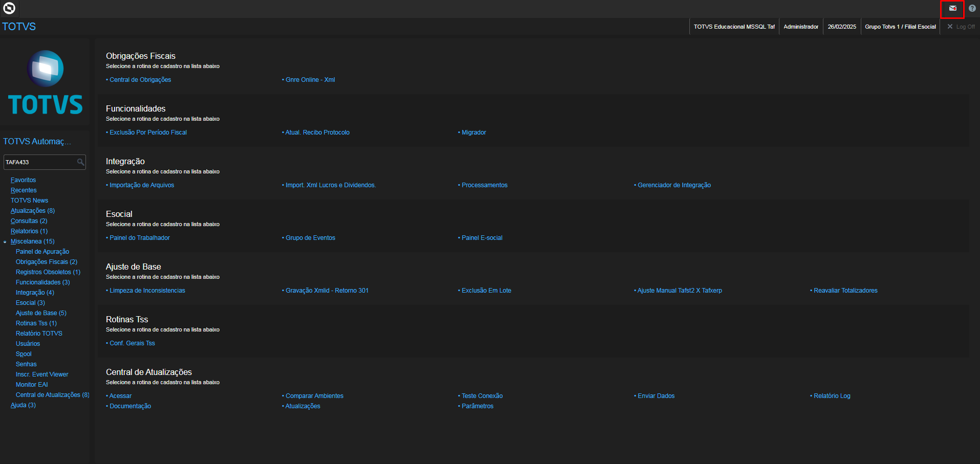Open Painel do Trabalhador
The image size is (980, 464).
(x=140, y=238)
